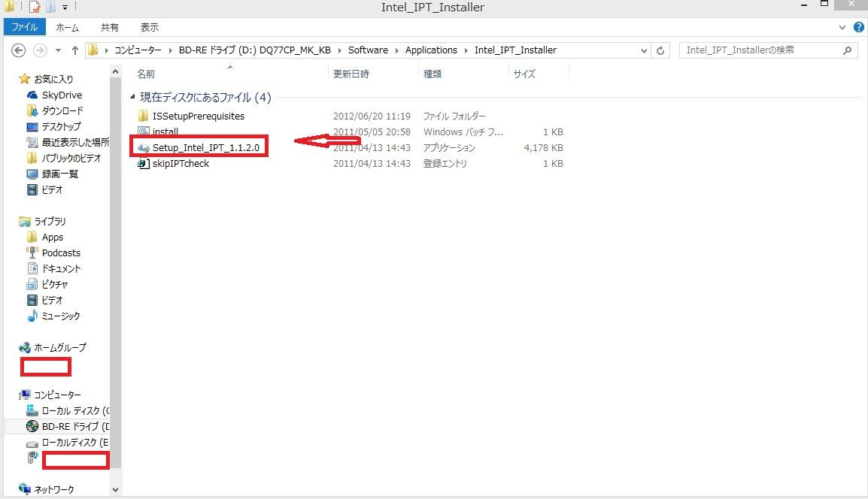Screen dimensions: 868x499
Task: Click Intel_IPT_Installer breadcrumb segment
Action: coord(515,50)
